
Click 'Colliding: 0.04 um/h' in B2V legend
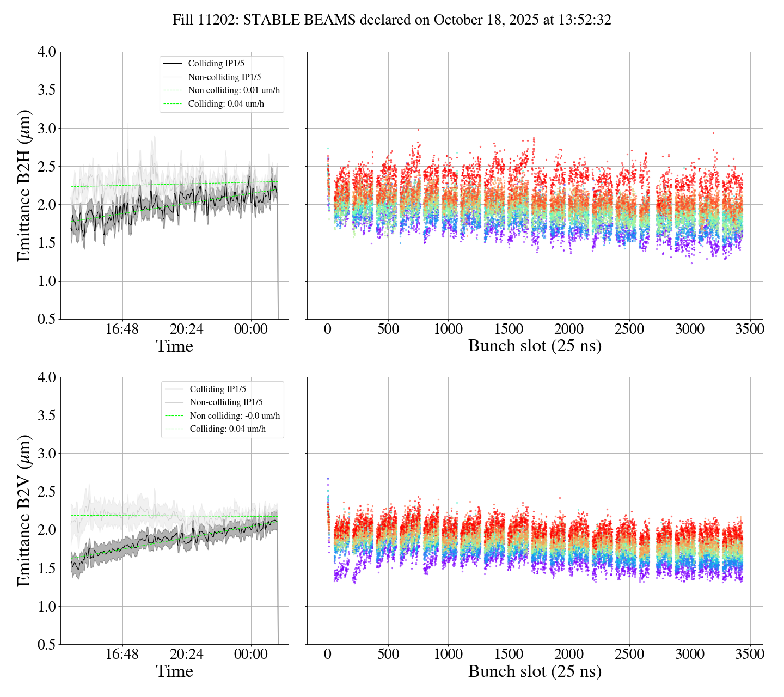[228, 429]
